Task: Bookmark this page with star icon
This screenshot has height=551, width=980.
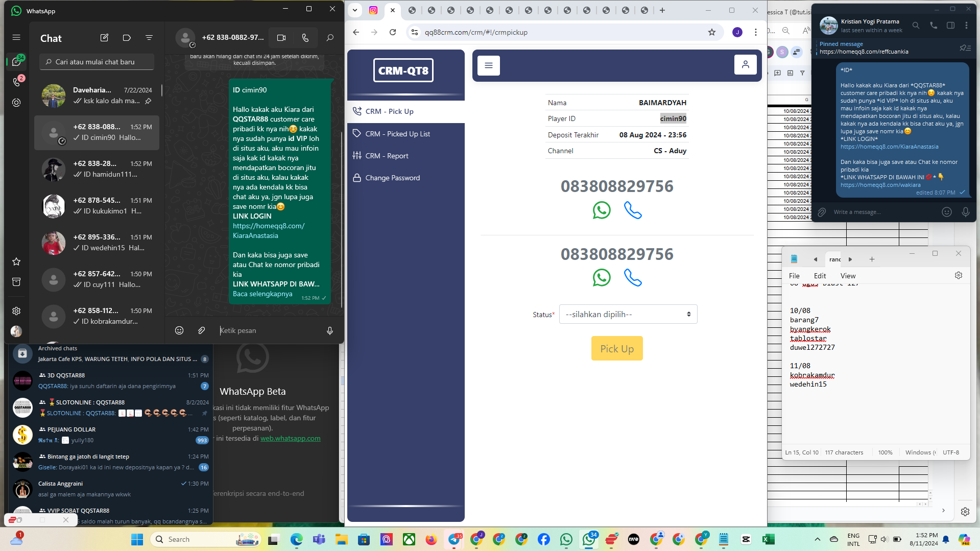Action: point(712,32)
